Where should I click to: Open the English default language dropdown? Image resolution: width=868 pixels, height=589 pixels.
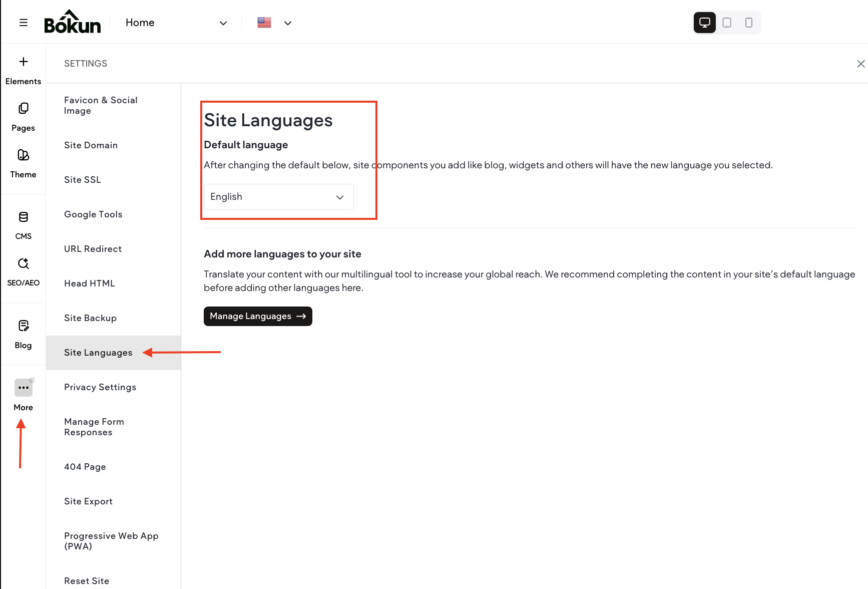(x=279, y=197)
